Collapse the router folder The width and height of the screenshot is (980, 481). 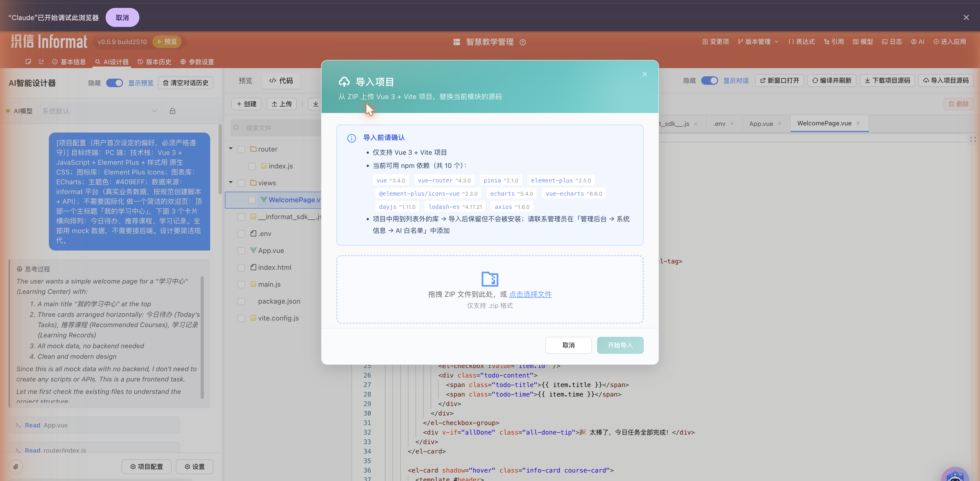230,149
